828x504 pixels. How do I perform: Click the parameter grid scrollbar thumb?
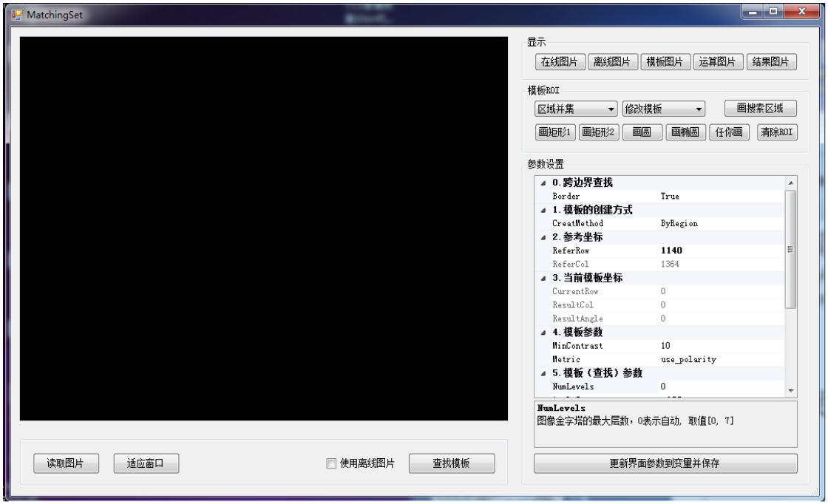[790, 249]
